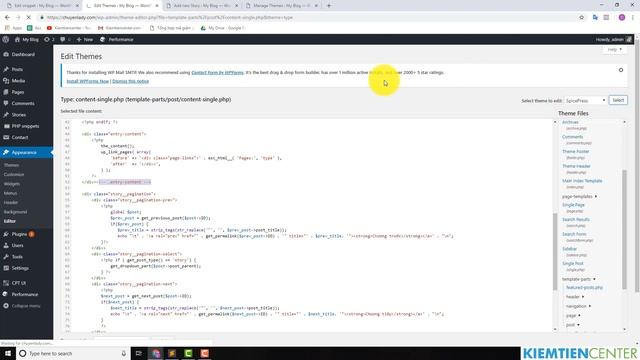Click the My Blog home icon
The height and width of the screenshot is (360, 640).
coord(17,40)
